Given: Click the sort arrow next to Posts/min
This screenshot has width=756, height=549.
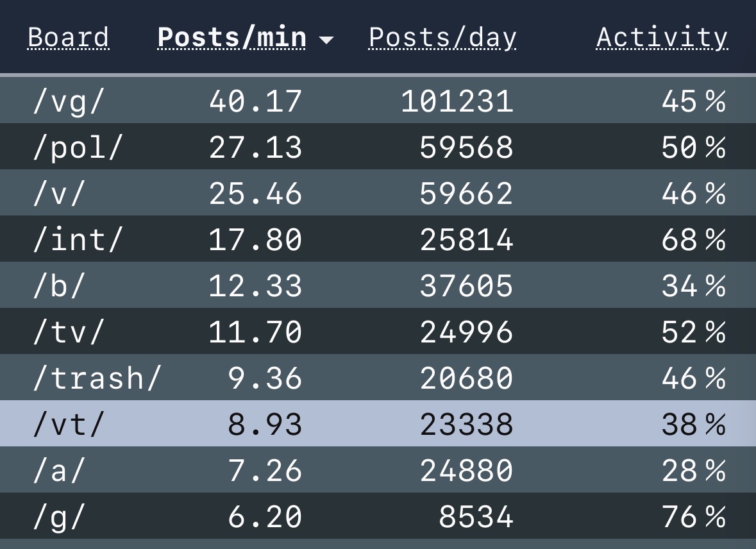Looking at the screenshot, I should pos(326,40).
